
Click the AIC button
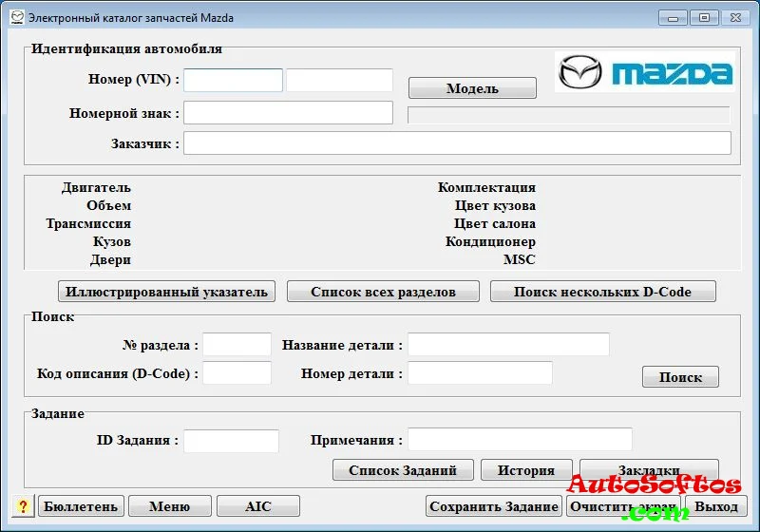(258, 506)
